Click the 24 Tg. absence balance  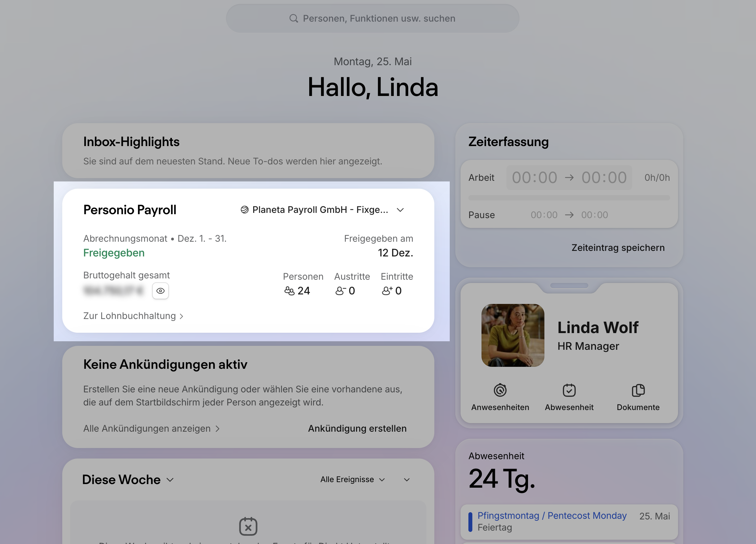[502, 479]
